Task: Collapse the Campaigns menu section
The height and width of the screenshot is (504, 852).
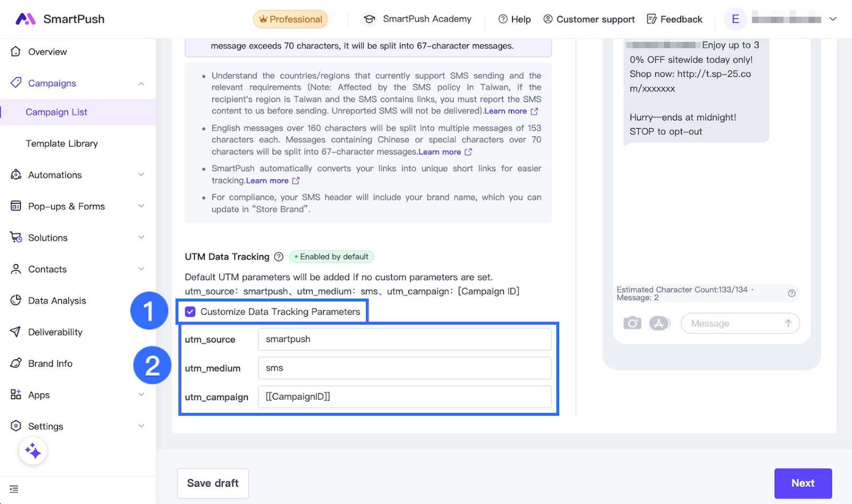Action: pyautogui.click(x=141, y=84)
